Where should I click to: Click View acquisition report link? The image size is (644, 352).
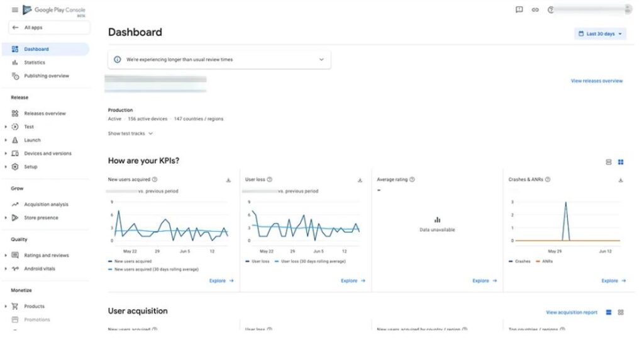571,312
